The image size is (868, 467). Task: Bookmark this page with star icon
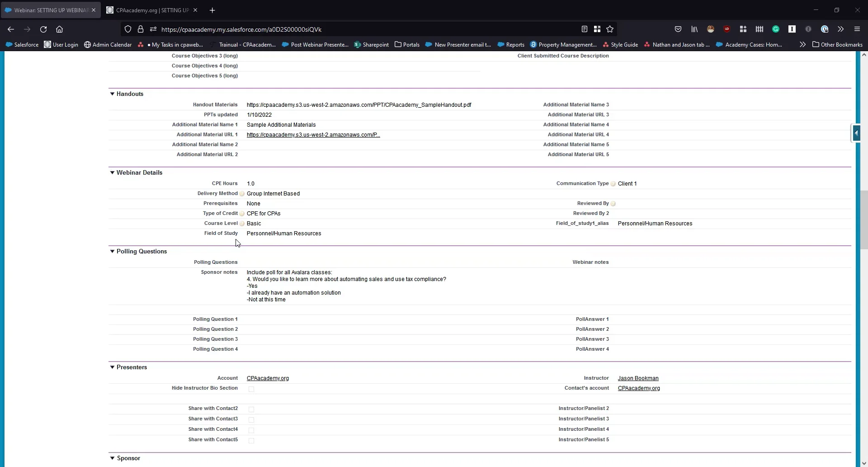(610, 29)
